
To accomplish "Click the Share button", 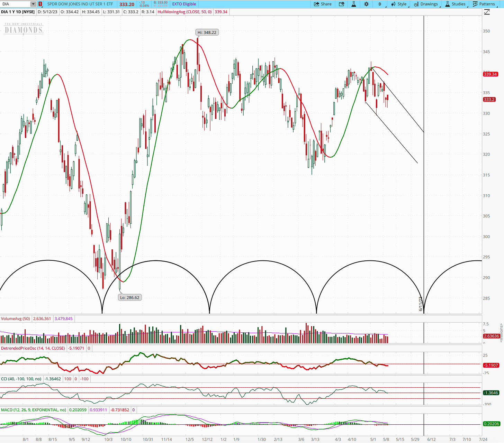I will [x=323, y=4].
